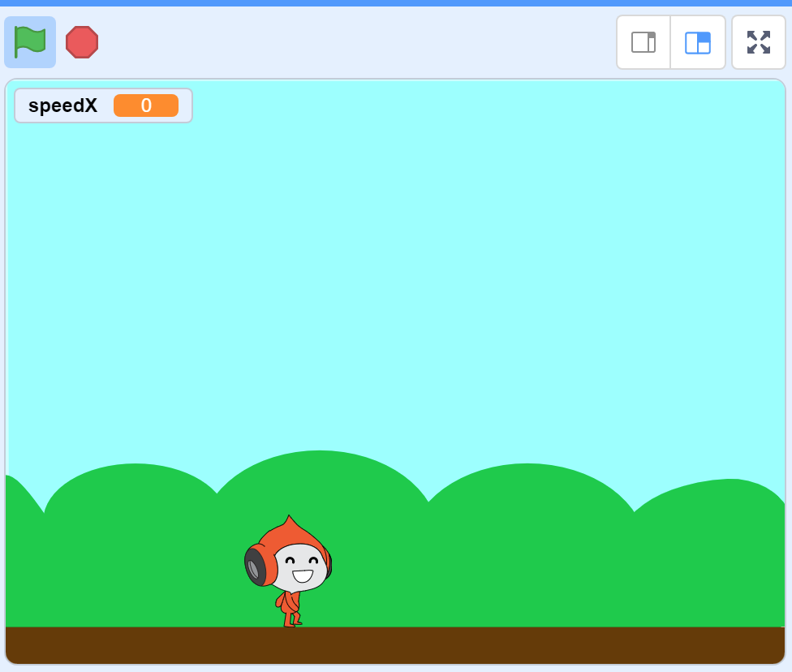Screen dimensions: 792x672
Task: Stop the project with the red octagon
Action: click(x=82, y=42)
